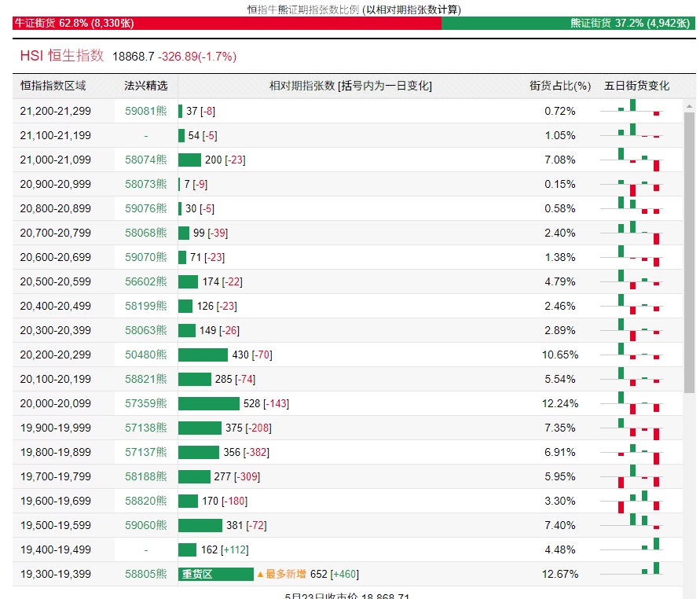
Task: Open the 59081熊 certificate link
Action: [145, 111]
